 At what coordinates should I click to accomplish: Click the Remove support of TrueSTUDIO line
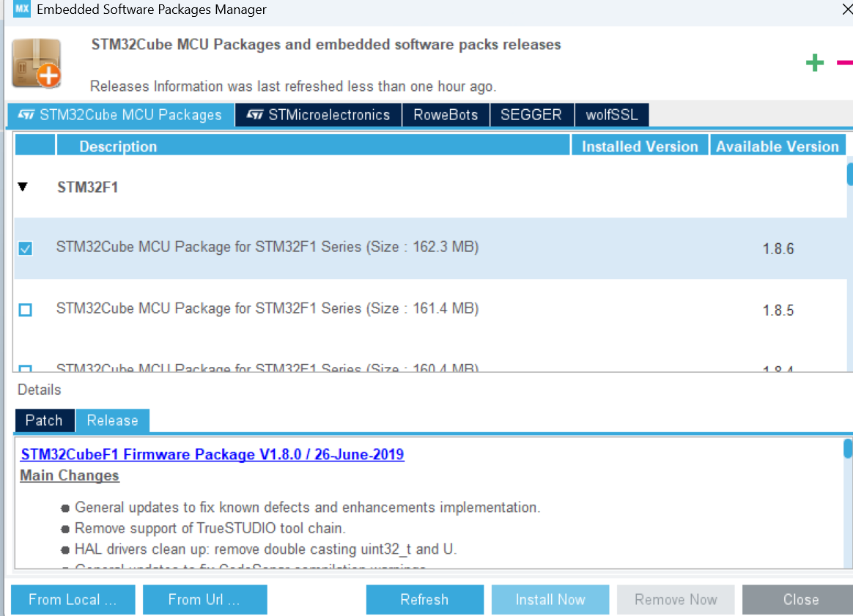coord(210,528)
